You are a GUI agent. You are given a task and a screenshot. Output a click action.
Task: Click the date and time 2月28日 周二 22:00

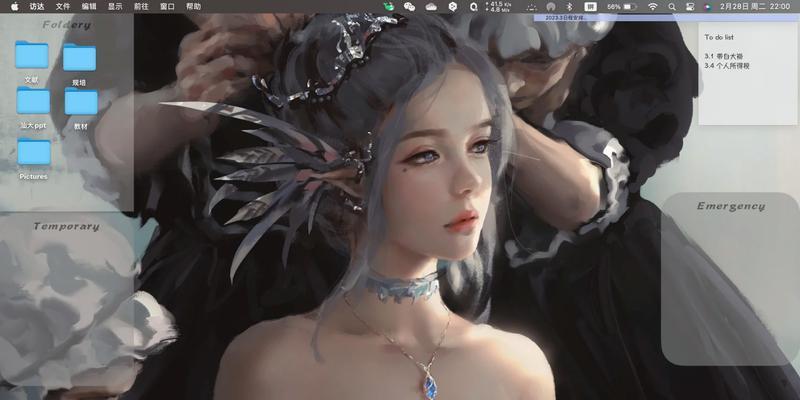click(755, 7)
